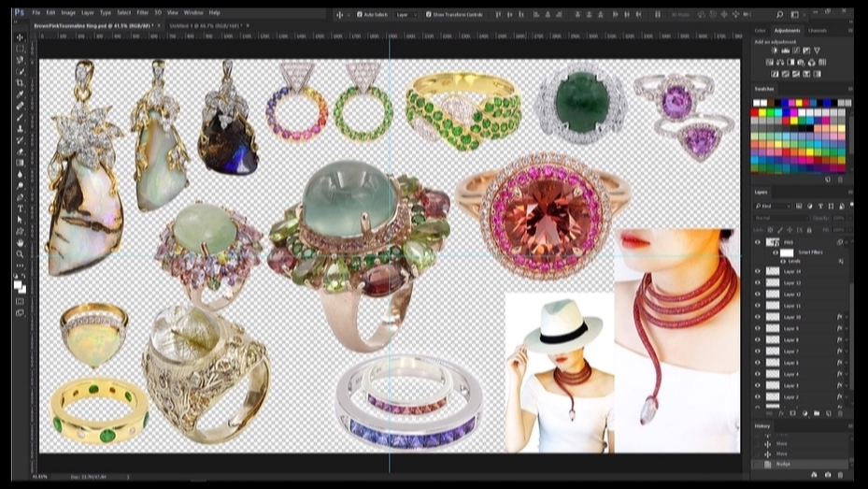
Task: Select the Eraser tool
Action: [x=20, y=151]
